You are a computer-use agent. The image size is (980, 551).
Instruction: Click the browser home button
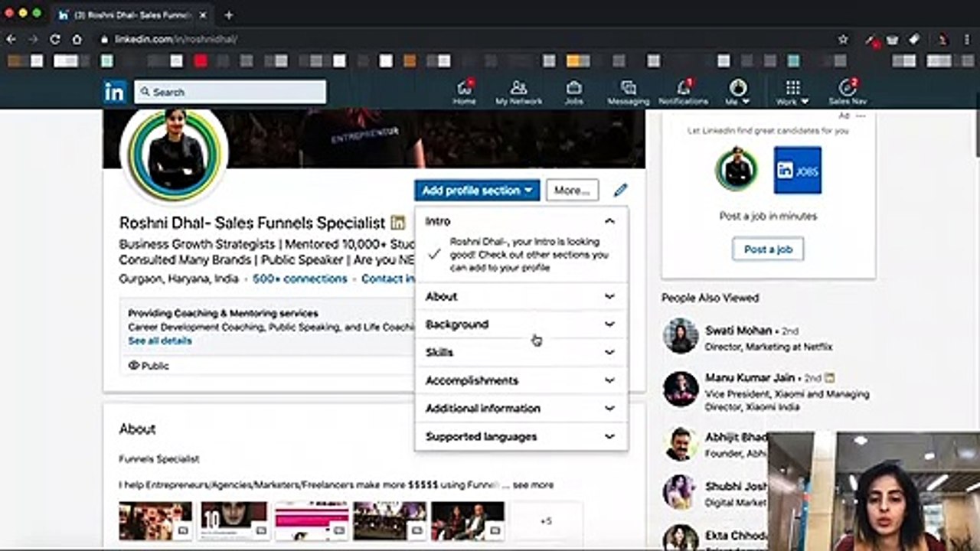click(x=77, y=39)
